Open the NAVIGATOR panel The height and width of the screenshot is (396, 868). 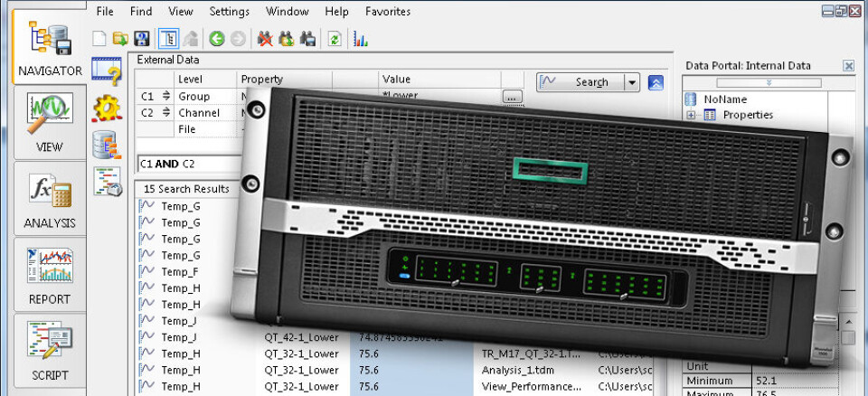[x=49, y=48]
